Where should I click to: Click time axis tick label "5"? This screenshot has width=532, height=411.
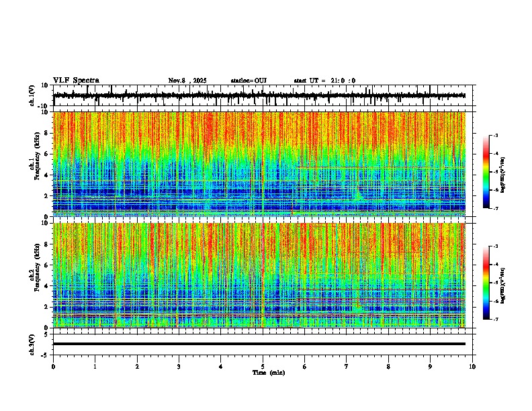click(x=263, y=367)
